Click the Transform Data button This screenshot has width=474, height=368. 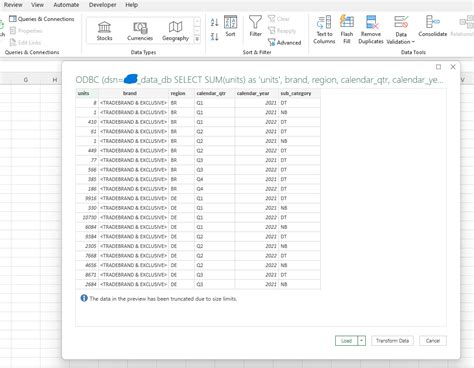tap(392, 341)
